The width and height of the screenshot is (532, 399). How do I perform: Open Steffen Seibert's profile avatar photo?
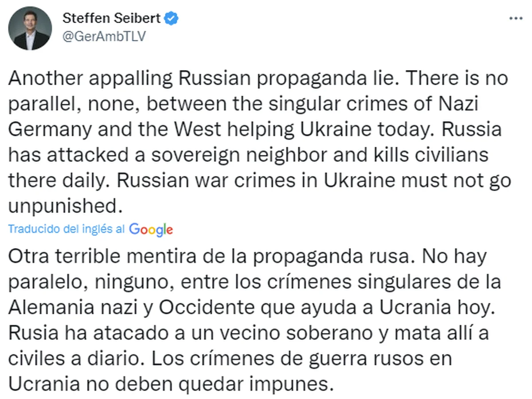tap(30, 28)
